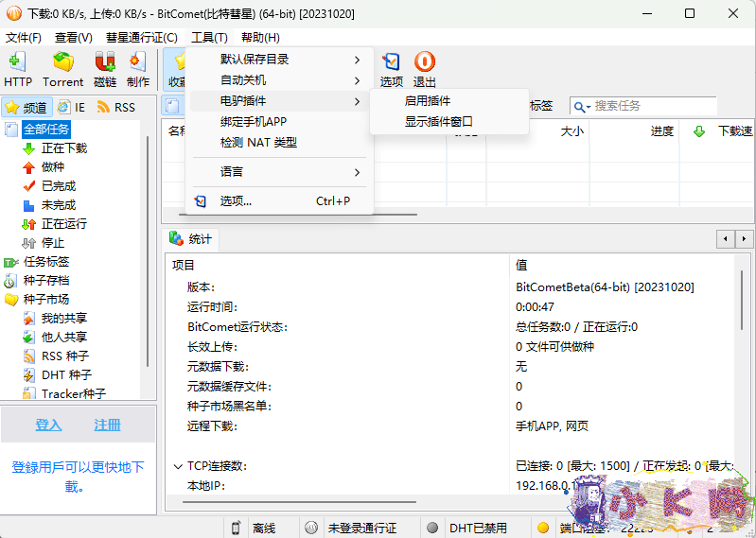Open the Torrent toolbar icon
The width and height of the screenshot is (756, 538).
pos(63,70)
